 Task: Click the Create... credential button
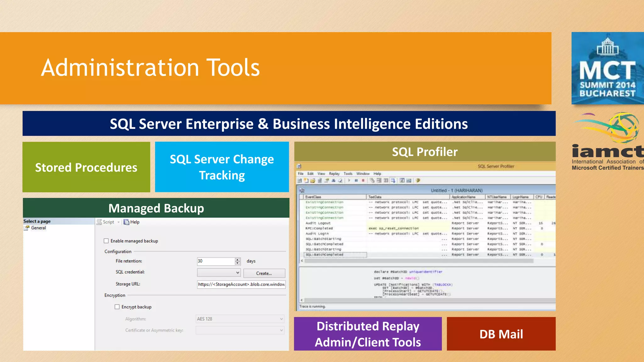tap(264, 273)
